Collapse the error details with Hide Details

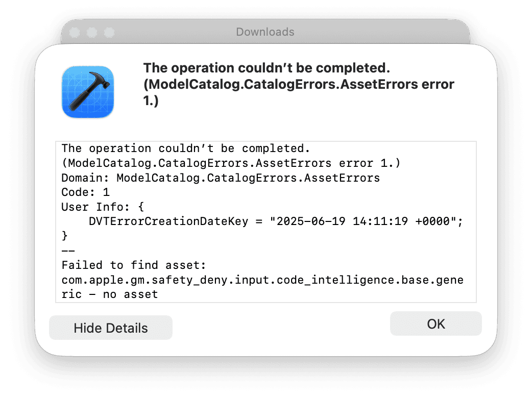point(111,328)
